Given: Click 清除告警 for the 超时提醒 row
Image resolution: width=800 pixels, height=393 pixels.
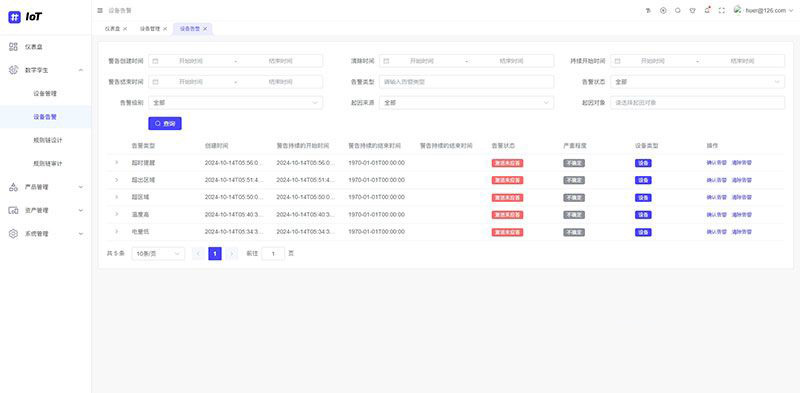Looking at the screenshot, I should [741, 163].
